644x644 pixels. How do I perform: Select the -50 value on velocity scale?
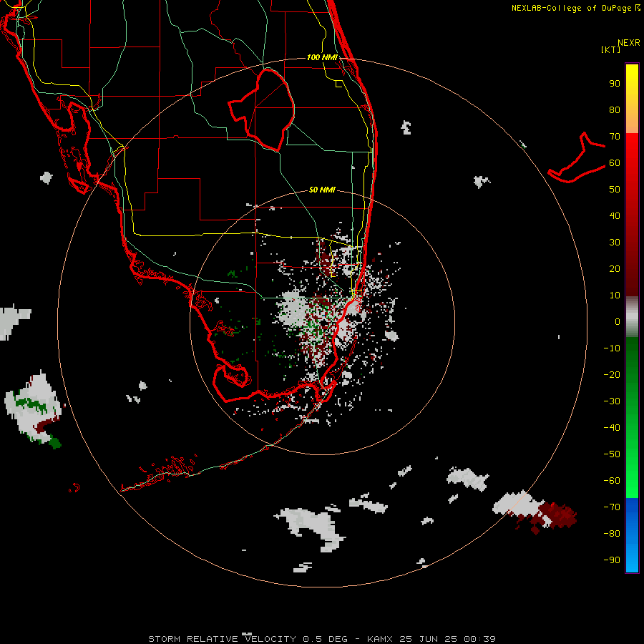(612, 454)
